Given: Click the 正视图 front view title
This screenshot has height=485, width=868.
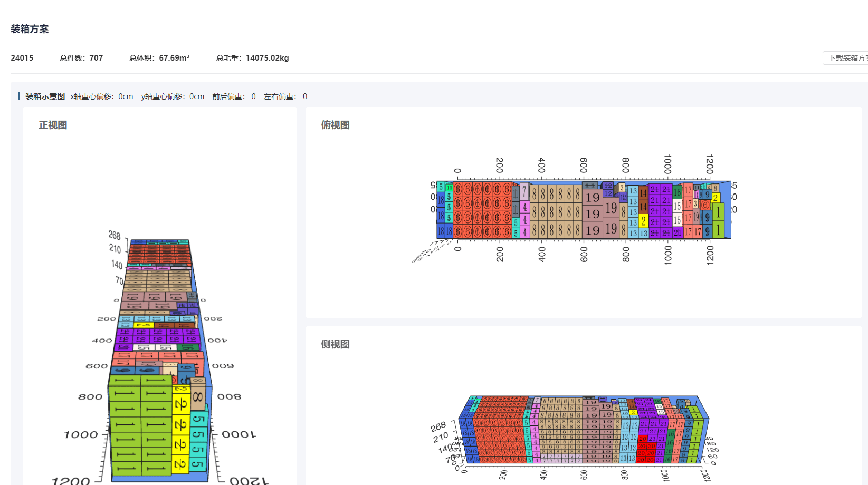Looking at the screenshot, I should (53, 125).
